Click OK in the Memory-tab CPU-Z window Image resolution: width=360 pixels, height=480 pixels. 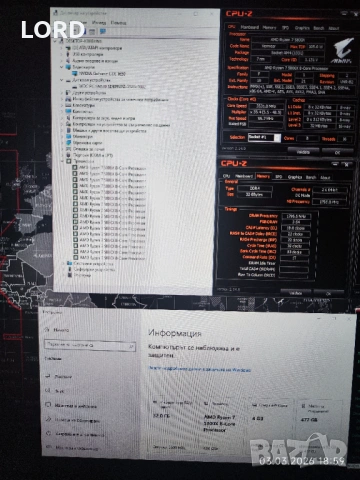329,293
